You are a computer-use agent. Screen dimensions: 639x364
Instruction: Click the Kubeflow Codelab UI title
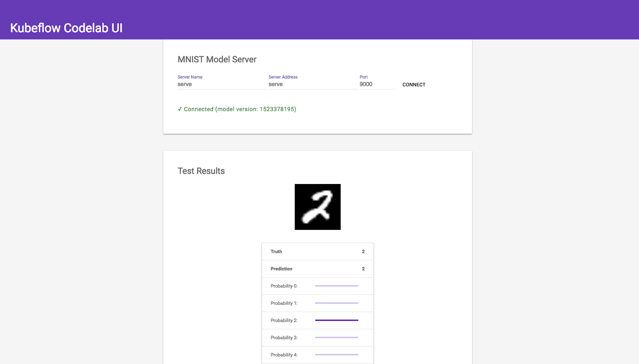tap(66, 28)
